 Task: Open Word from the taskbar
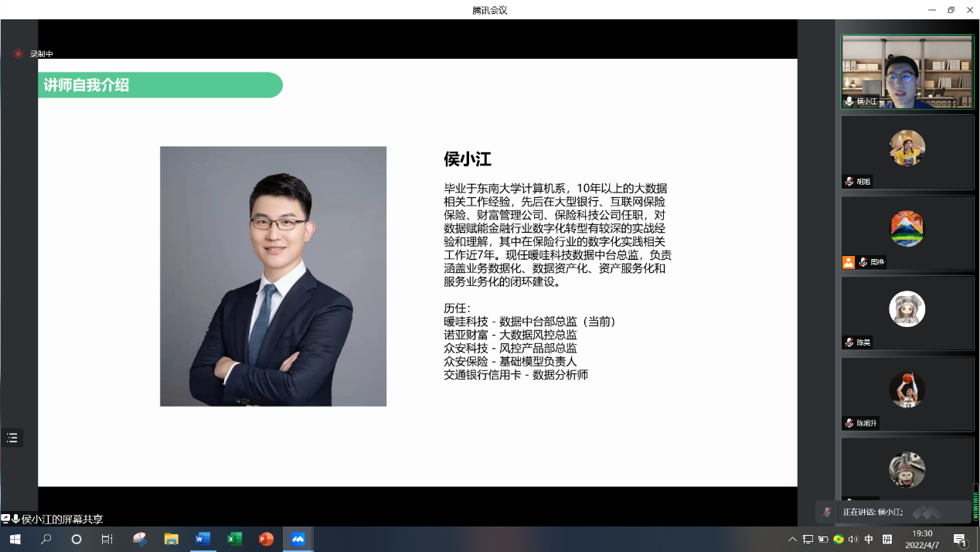pyautogui.click(x=203, y=539)
